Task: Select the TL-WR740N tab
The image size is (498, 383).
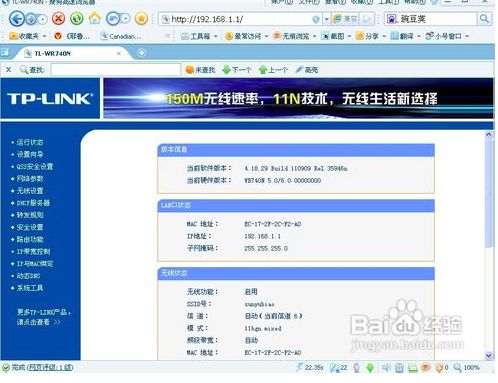Action: point(72,53)
